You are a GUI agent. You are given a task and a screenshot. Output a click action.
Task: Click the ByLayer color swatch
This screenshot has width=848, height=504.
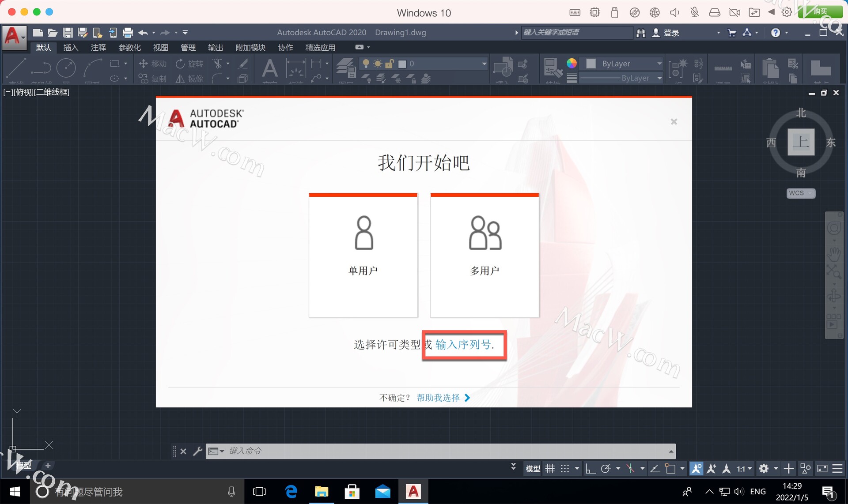pyautogui.click(x=591, y=64)
